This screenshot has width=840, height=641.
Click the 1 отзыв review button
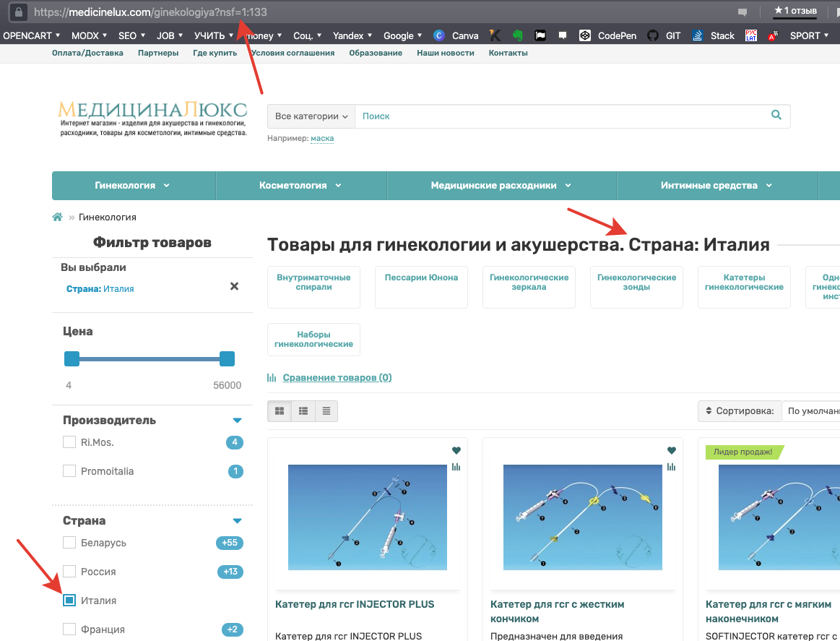pyautogui.click(x=795, y=11)
